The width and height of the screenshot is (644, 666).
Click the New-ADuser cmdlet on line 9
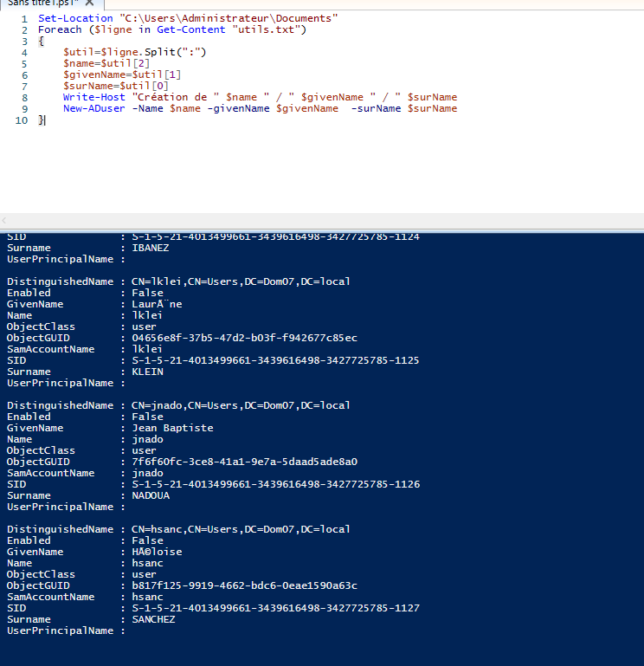coord(94,109)
